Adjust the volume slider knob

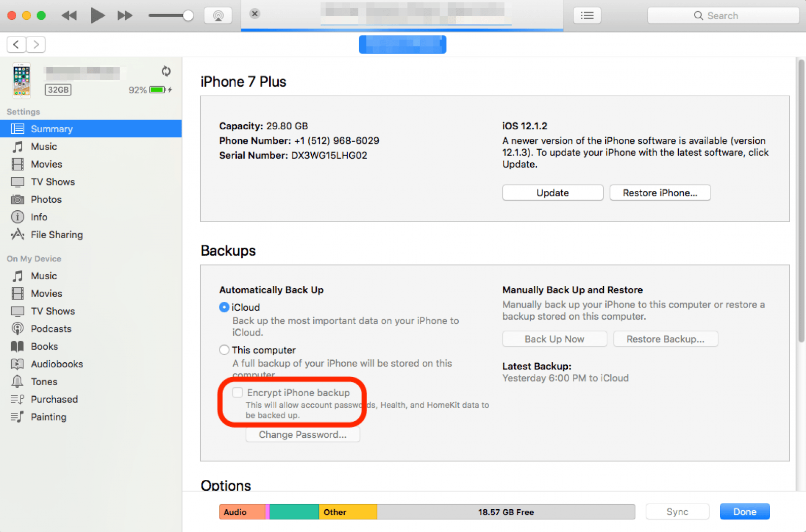tap(188, 16)
